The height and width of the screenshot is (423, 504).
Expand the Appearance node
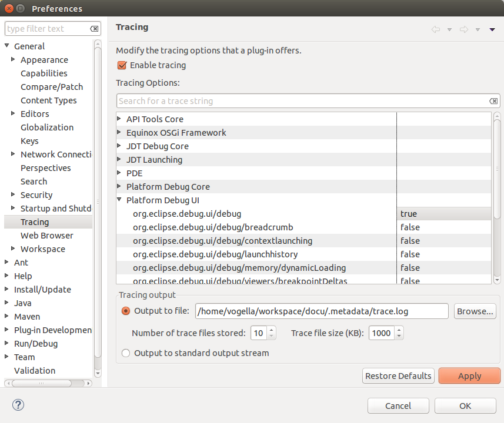click(13, 59)
